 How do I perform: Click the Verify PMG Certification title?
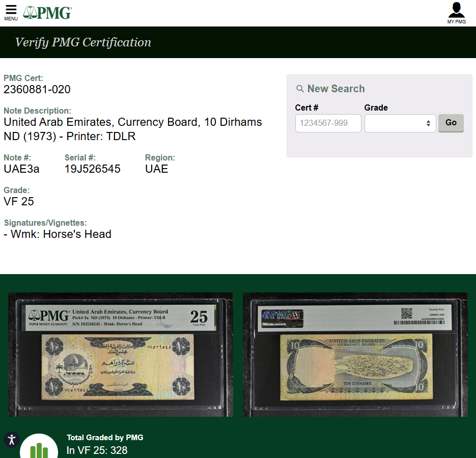[x=83, y=42]
